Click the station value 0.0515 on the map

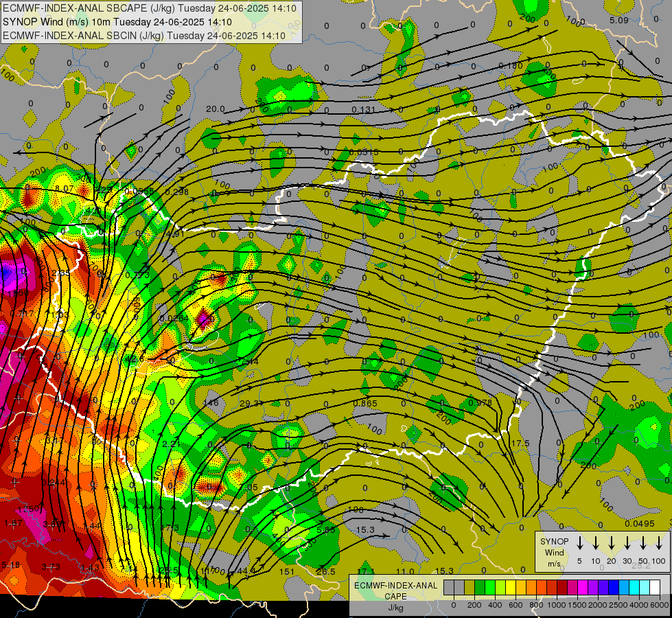click(364, 152)
